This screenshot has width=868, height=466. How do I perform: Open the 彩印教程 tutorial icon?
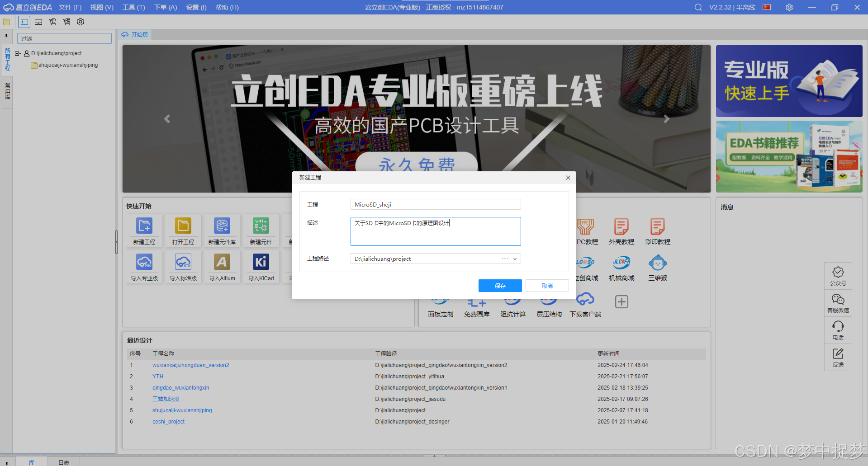pos(658,226)
